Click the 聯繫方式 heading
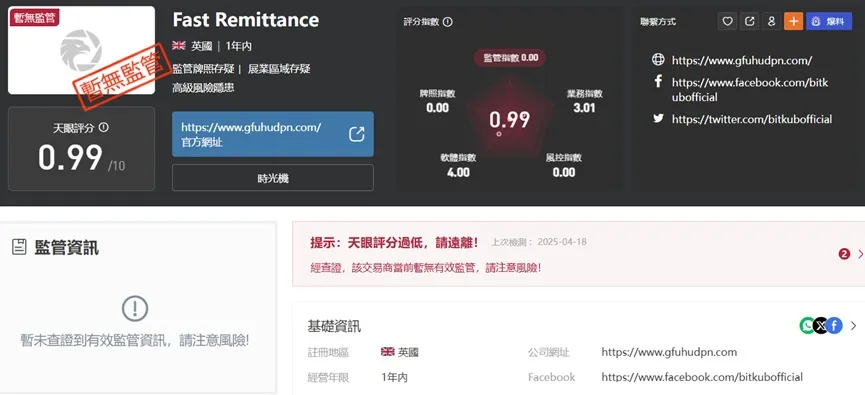 658,22
